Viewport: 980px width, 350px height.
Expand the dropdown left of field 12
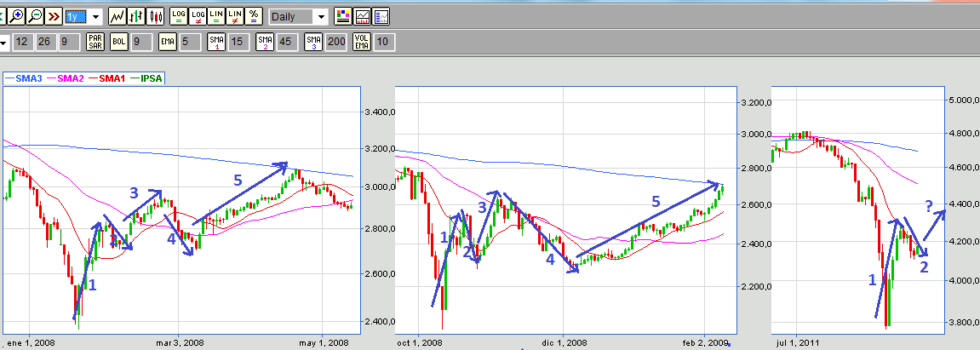(x=3, y=41)
